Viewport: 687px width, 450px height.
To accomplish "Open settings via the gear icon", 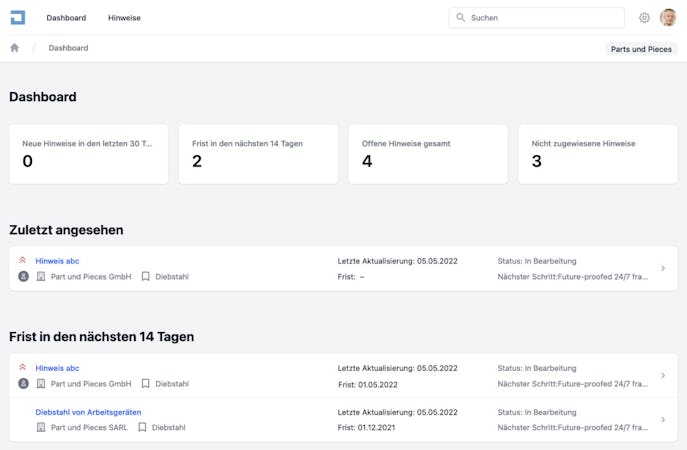I will [x=644, y=18].
